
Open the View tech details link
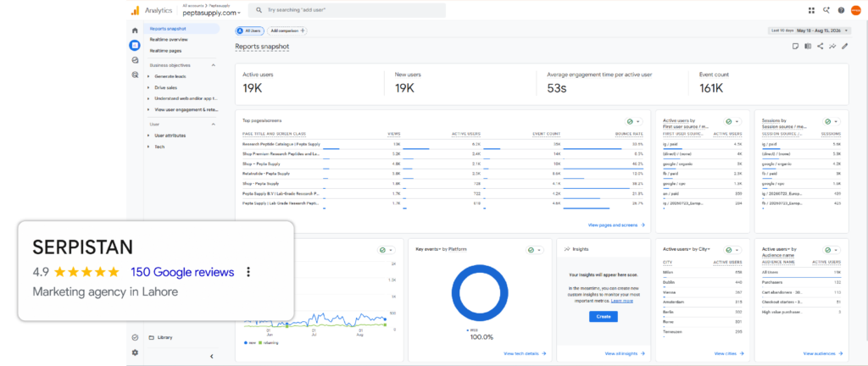tap(525, 353)
